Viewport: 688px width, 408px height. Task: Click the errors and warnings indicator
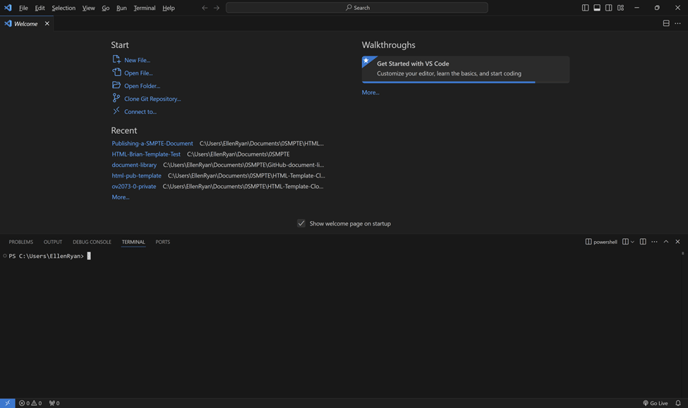(30, 403)
